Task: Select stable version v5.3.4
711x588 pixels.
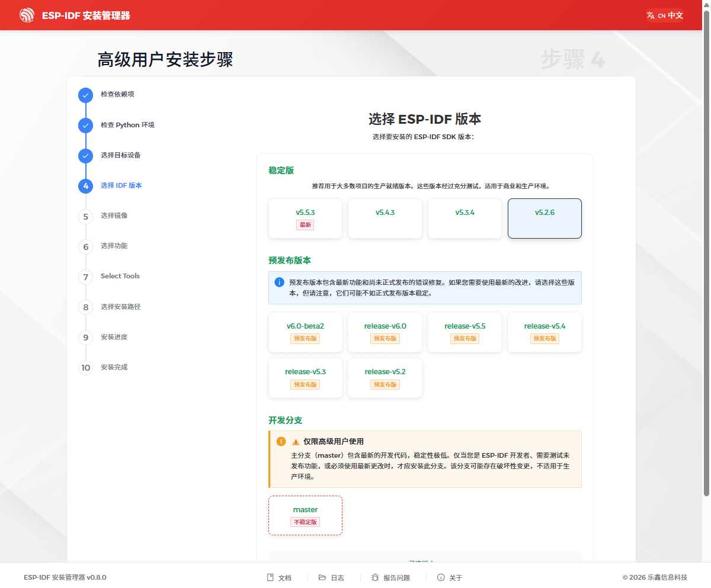Action: 465,219
